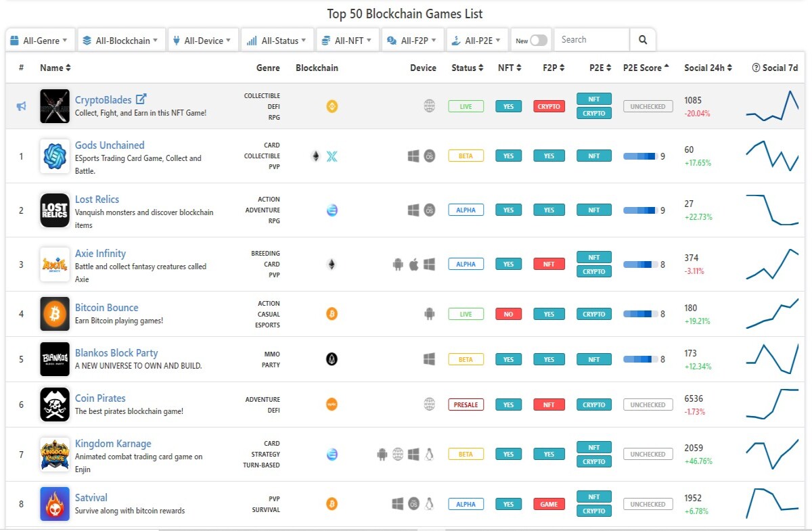Click the Axie Infinity logo thumbnail

pyautogui.click(x=55, y=264)
